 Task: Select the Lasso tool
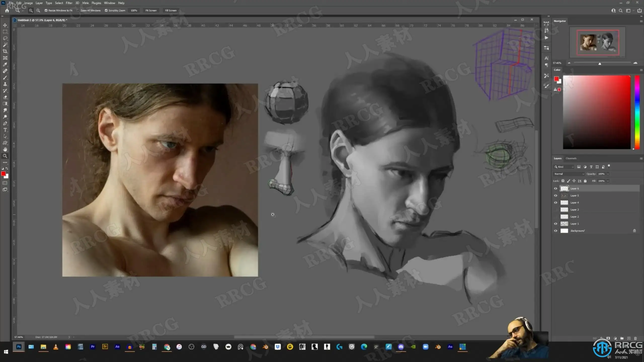click(x=5, y=38)
